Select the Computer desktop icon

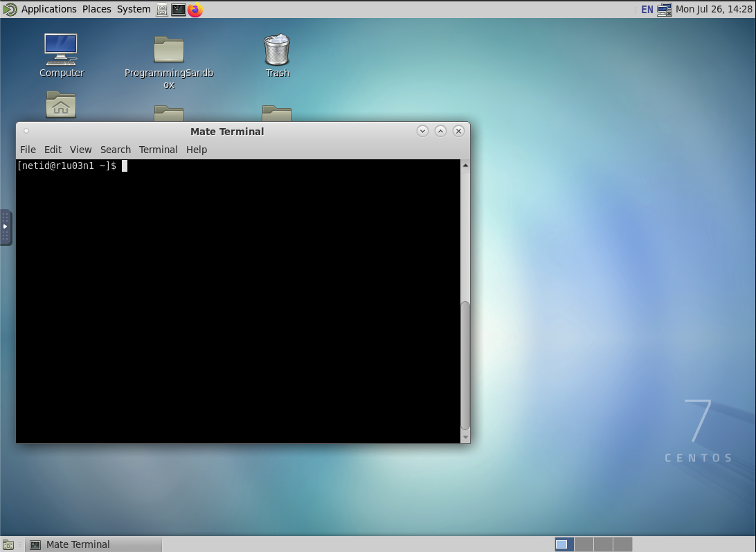click(x=61, y=55)
